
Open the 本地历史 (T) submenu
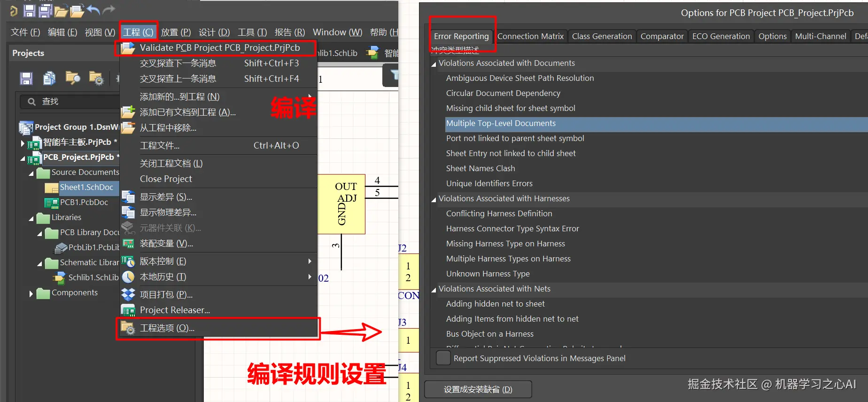pos(219,277)
